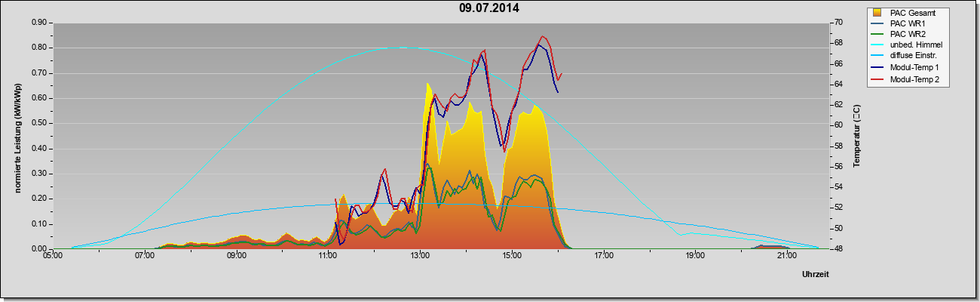Image resolution: width=980 pixels, height=302 pixels.
Task: Select the PAC WR1 legend entry
Action: [x=907, y=23]
